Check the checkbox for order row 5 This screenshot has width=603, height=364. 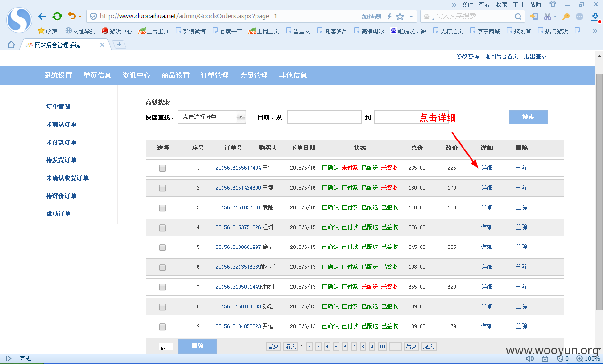coord(163,248)
